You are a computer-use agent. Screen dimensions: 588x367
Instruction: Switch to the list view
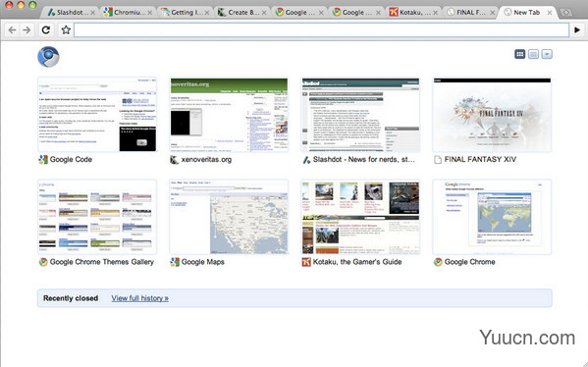click(533, 54)
